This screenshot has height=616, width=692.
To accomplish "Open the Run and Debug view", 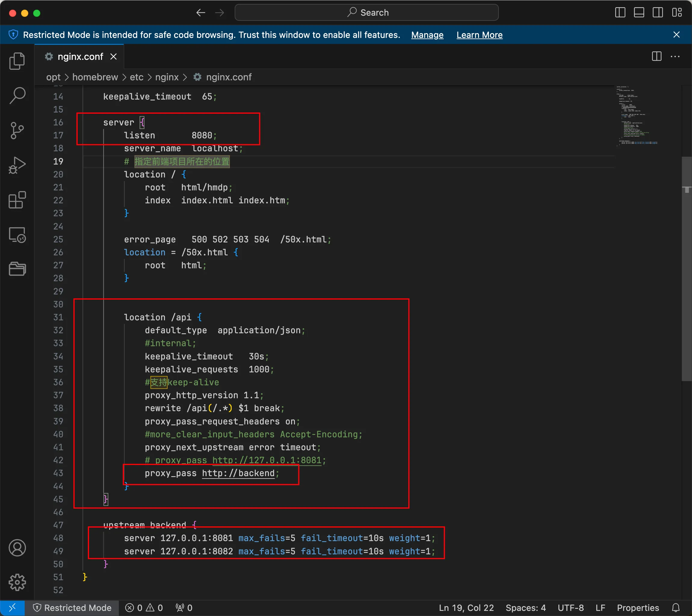I will tap(17, 165).
